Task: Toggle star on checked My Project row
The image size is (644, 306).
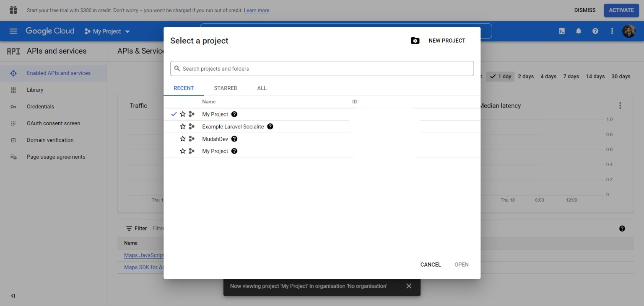Action: 183,114
